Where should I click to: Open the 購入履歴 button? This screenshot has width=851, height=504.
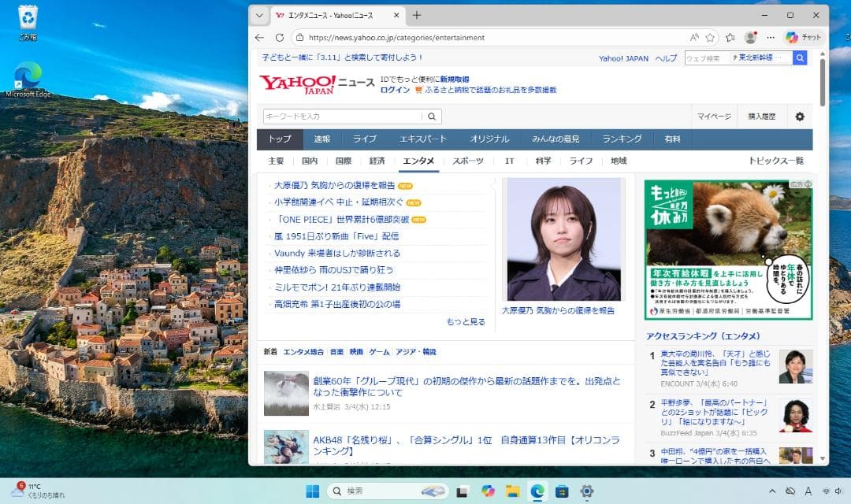[x=761, y=117]
